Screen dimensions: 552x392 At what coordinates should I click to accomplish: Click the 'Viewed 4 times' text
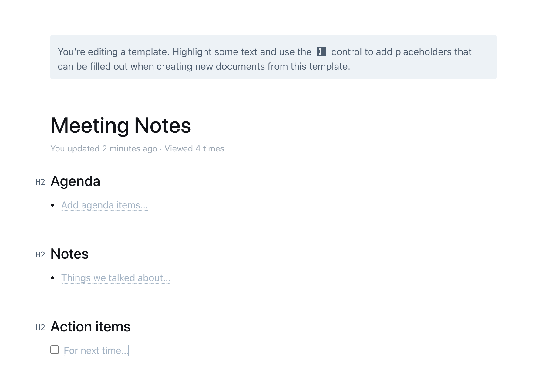(x=194, y=149)
